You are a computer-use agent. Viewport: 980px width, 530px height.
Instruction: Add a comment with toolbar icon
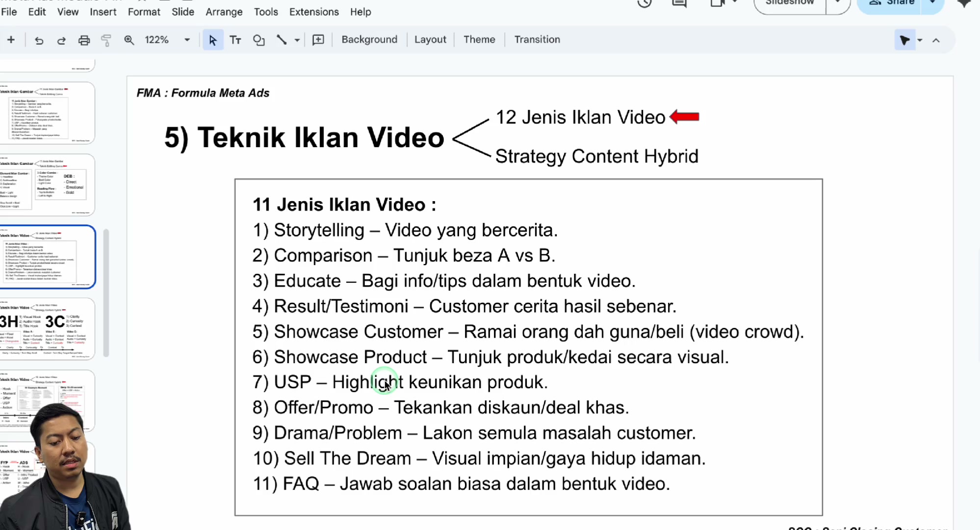point(318,40)
